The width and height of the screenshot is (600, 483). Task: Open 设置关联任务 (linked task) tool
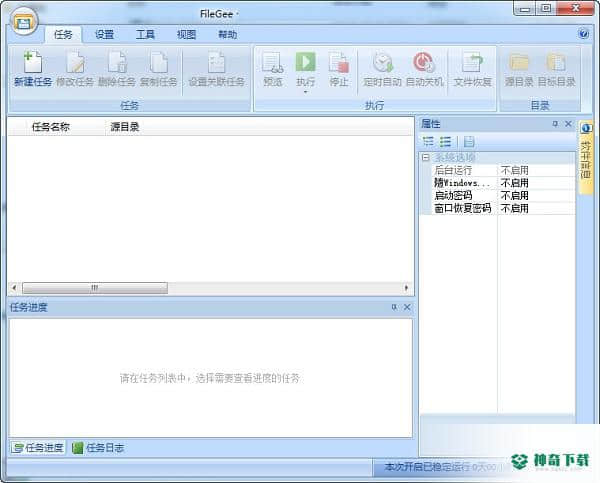pos(217,68)
